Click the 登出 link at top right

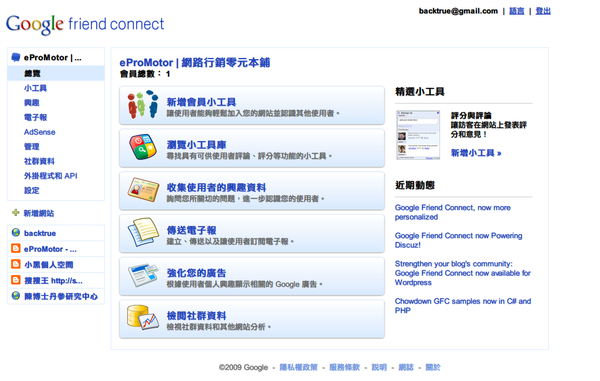pos(543,11)
